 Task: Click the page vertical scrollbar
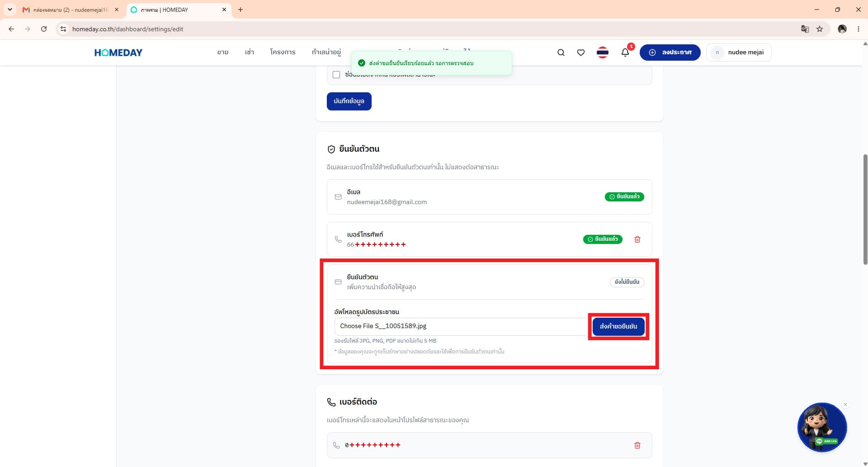[x=865, y=210]
